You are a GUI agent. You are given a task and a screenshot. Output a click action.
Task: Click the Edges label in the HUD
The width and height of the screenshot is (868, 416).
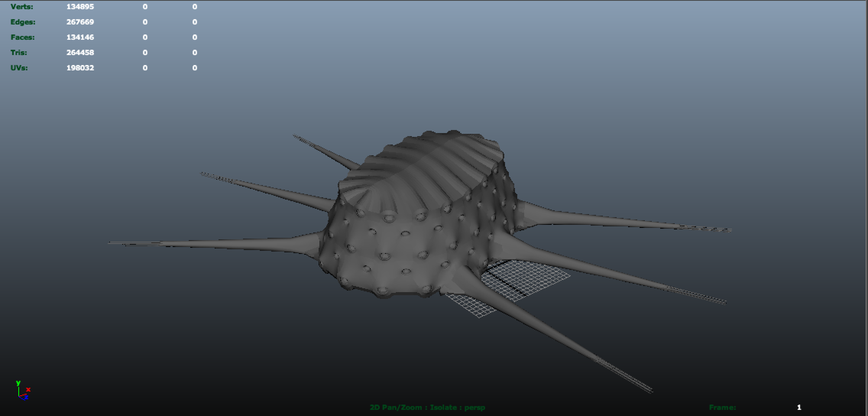click(23, 22)
